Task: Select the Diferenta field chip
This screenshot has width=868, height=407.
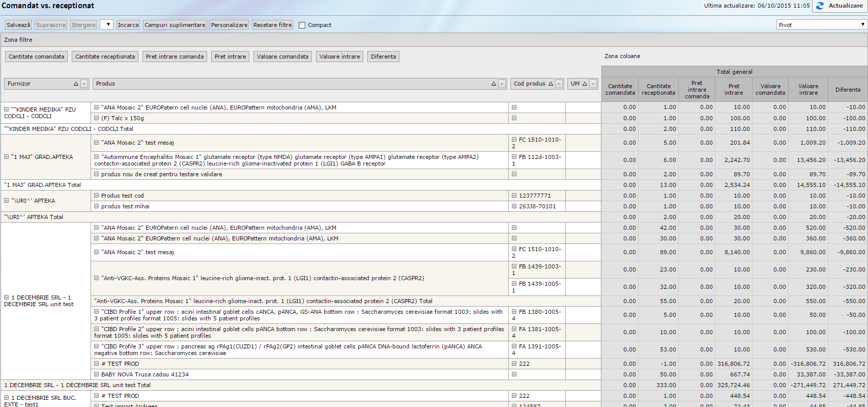Action: pyautogui.click(x=383, y=57)
